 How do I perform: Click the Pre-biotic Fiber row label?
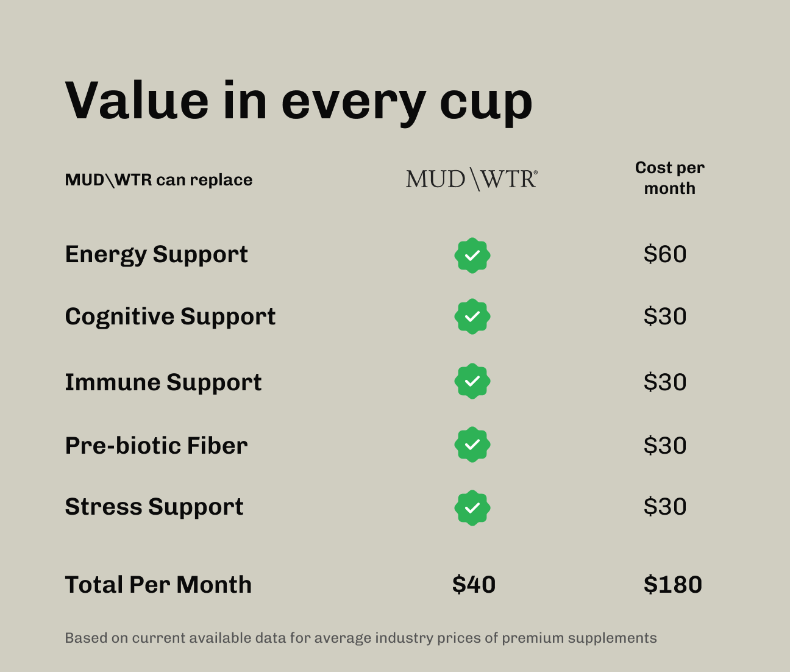click(x=156, y=446)
